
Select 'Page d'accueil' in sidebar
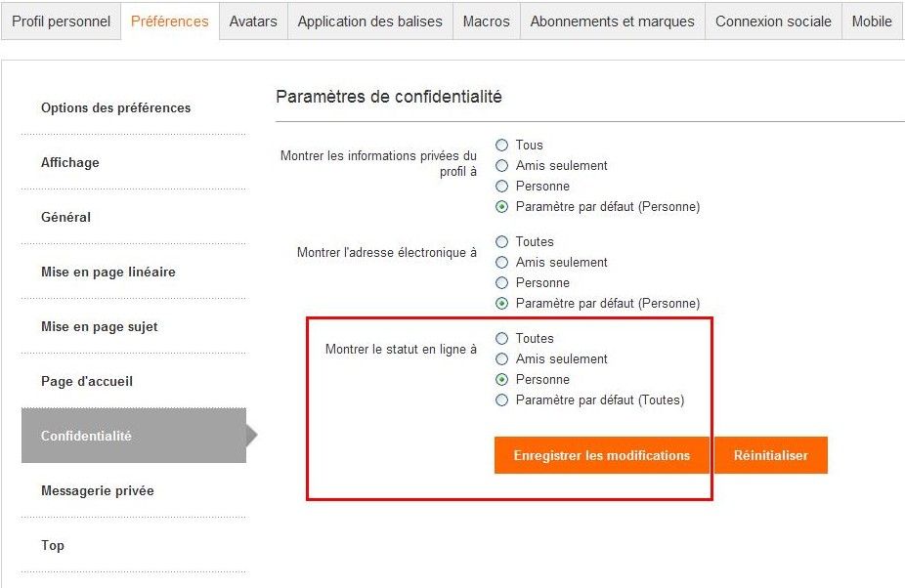point(87,382)
